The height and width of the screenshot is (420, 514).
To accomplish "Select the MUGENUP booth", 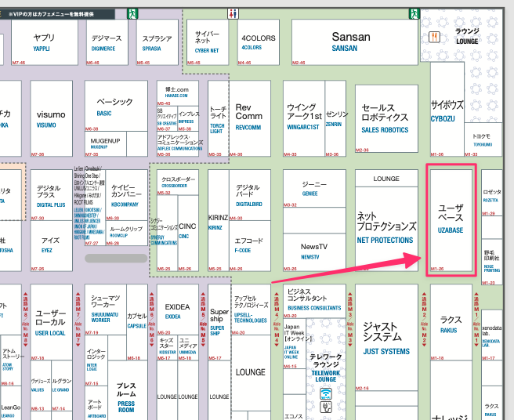I will coord(106,144).
